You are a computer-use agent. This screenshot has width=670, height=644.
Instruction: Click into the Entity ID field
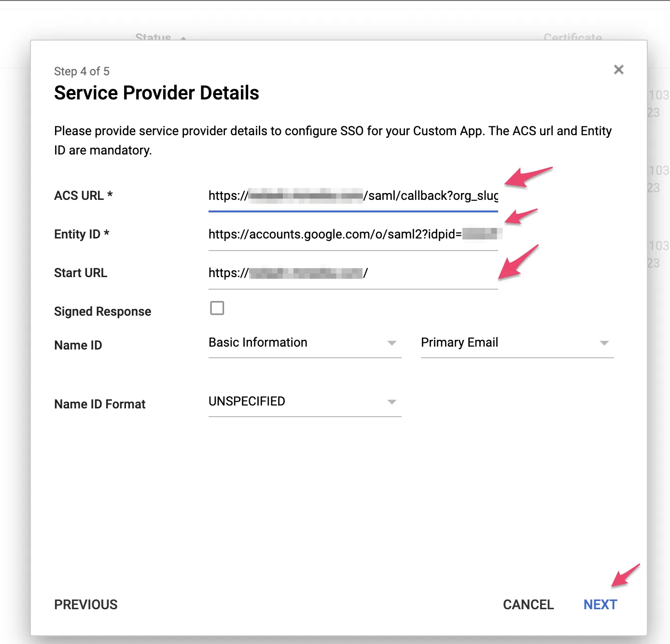tap(352, 235)
